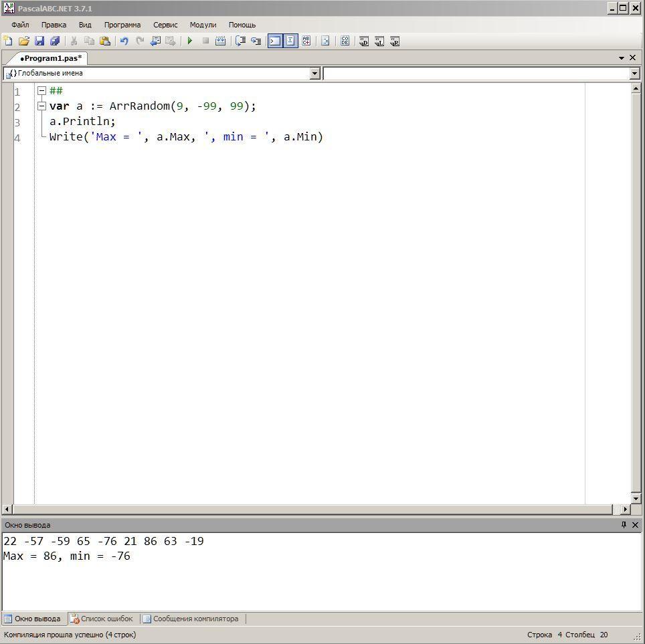Pin the Окно вывода panel
The width and height of the screenshot is (645, 644).
624,525
